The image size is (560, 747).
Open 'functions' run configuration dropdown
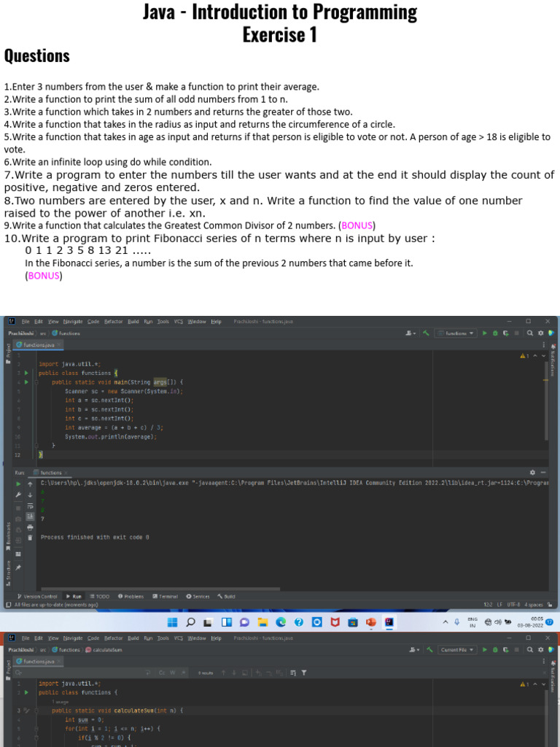coord(456,333)
